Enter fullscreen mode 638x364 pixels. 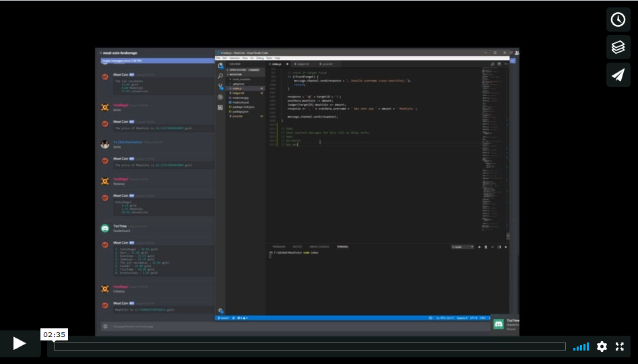(620, 347)
